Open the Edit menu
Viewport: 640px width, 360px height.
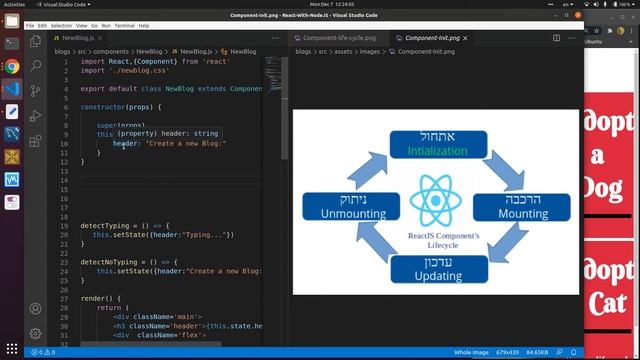click(x=42, y=26)
